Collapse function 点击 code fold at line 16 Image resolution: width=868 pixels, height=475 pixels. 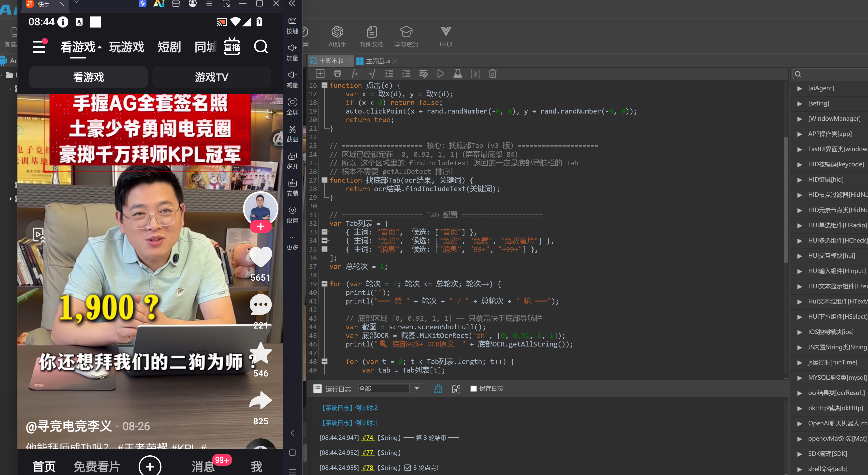click(x=324, y=85)
